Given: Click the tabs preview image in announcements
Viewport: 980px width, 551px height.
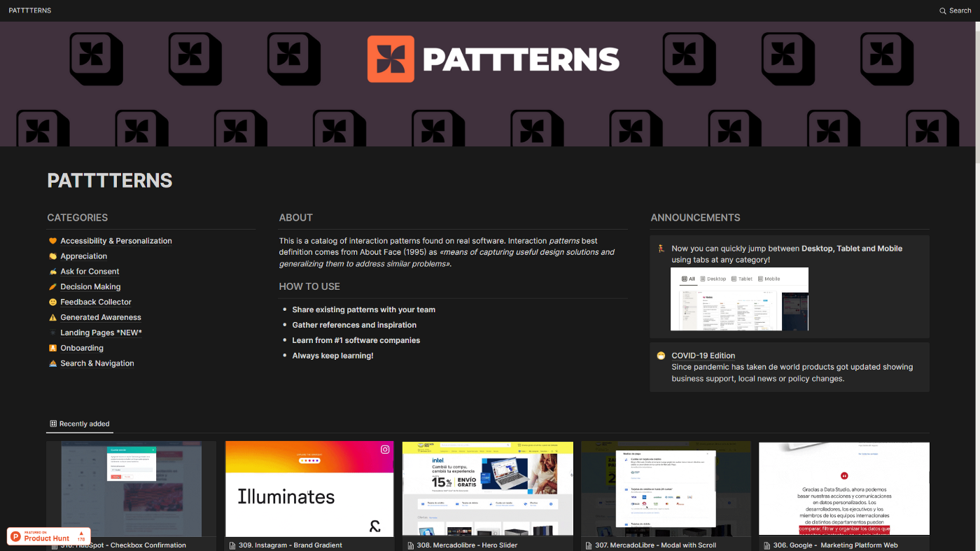Looking at the screenshot, I should (x=739, y=299).
